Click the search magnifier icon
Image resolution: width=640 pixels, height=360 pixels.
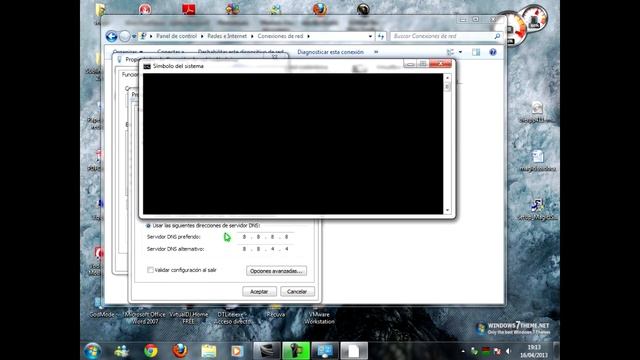point(497,36)
